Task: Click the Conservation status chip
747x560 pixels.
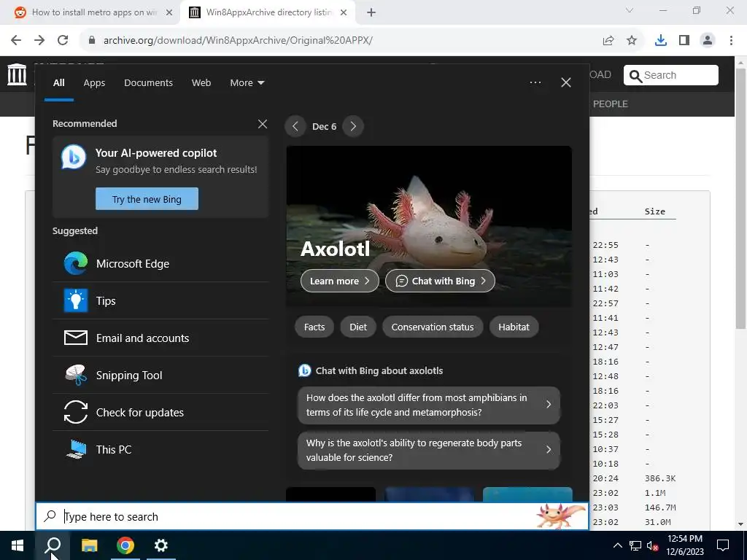Action: 433,327
